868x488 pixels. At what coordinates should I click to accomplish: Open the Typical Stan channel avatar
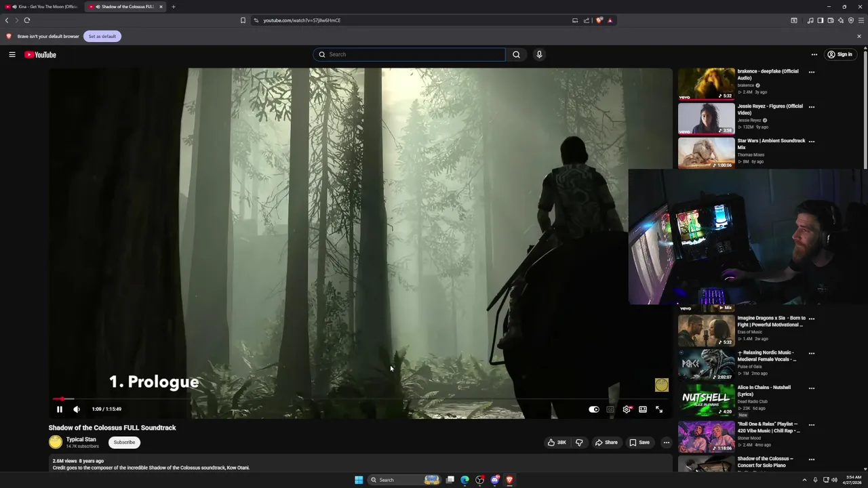point(56,443)
